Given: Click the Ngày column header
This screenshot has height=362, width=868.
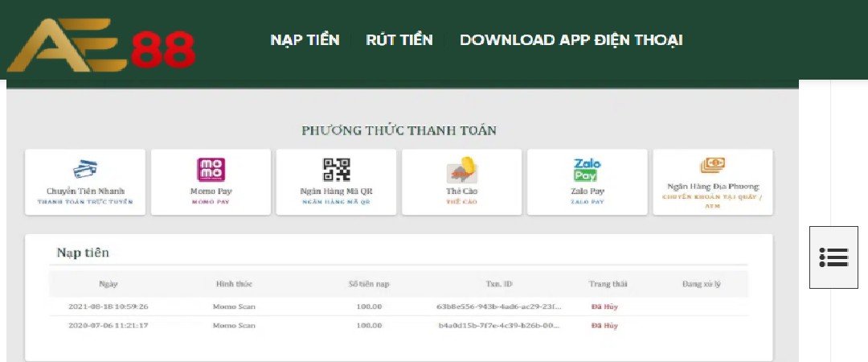Looking at the screenshot, I should click(x=108, y=284).
